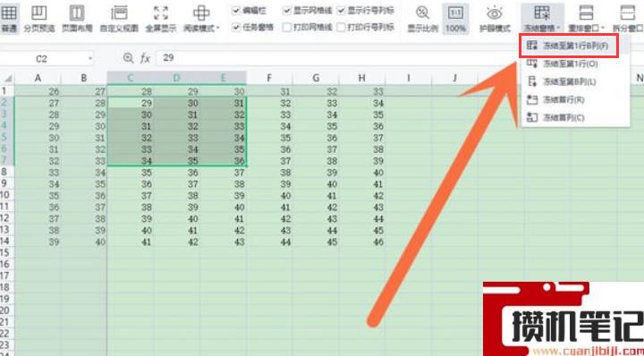Click cell D12 containing 40

coord(176,219)
